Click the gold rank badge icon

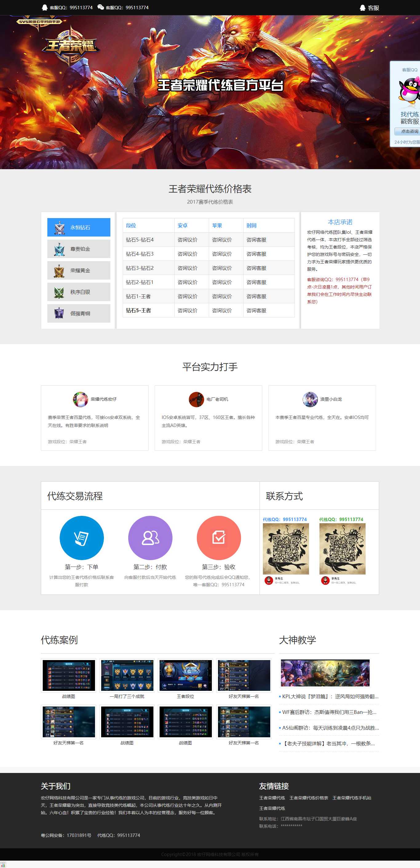pos(59,271)
